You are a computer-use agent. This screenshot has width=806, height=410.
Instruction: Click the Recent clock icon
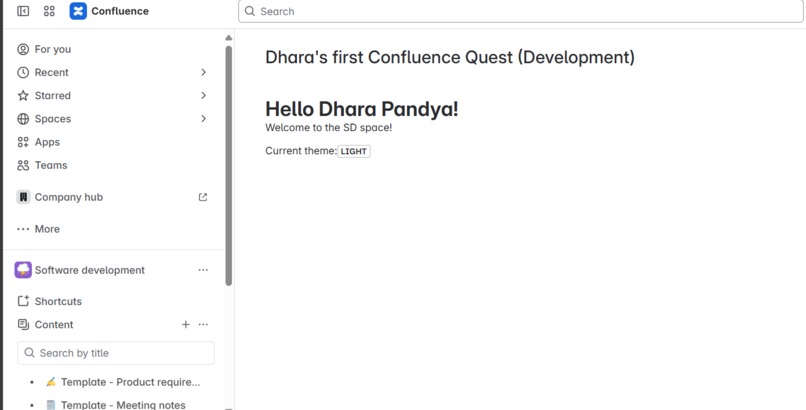tap(23, 72)
